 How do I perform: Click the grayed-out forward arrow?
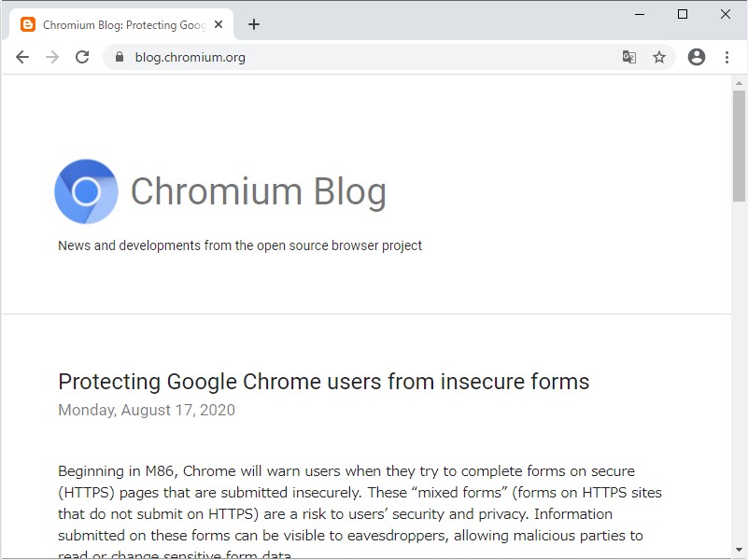52,57
